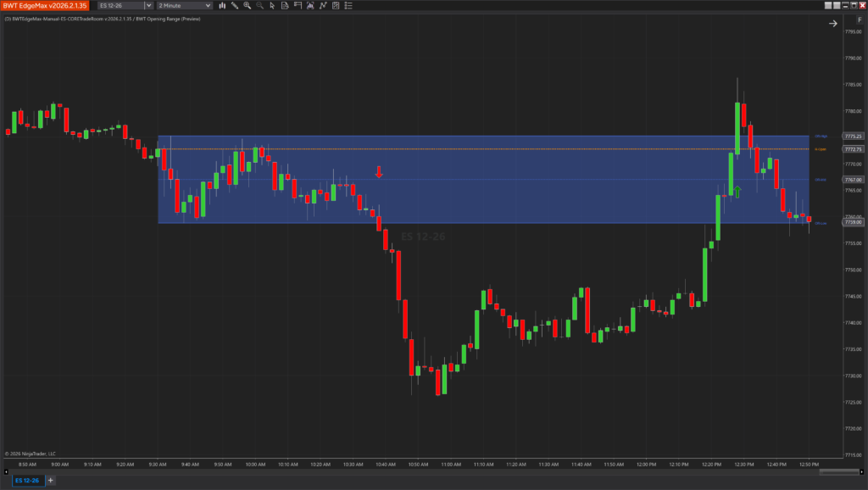Viewport: 868px width, 490px height.
Task: Click the BWT EdgeMax v2026.2.1.35 title label
Action: coord(45,6)
